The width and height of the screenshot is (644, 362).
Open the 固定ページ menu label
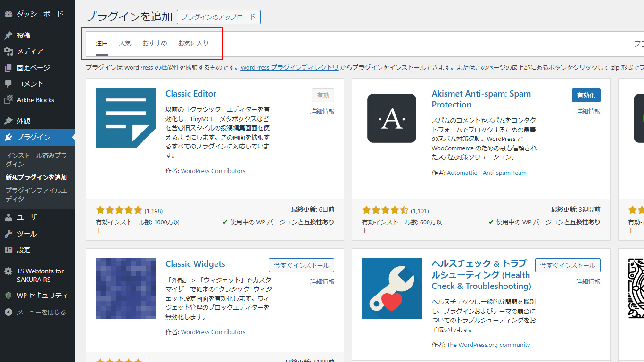(x=33, y=68)
